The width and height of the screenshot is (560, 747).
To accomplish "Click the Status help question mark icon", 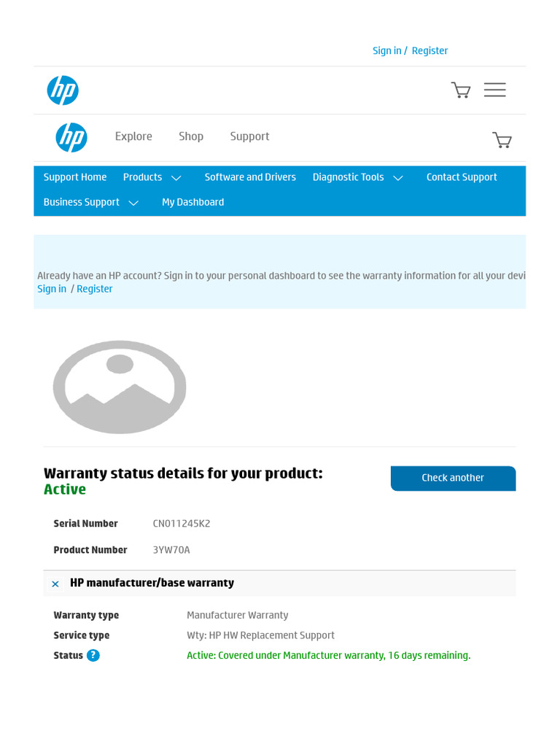I will coord(93,656).
